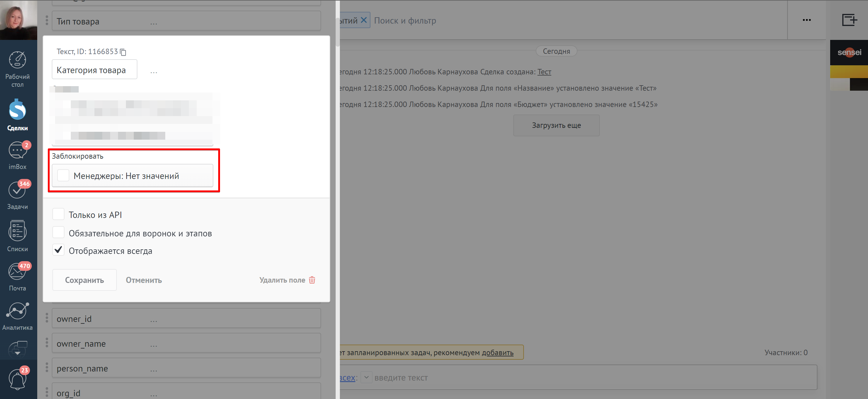Focus the введите текст message field
Screen dimensions: 868x399
coord(401,378)
